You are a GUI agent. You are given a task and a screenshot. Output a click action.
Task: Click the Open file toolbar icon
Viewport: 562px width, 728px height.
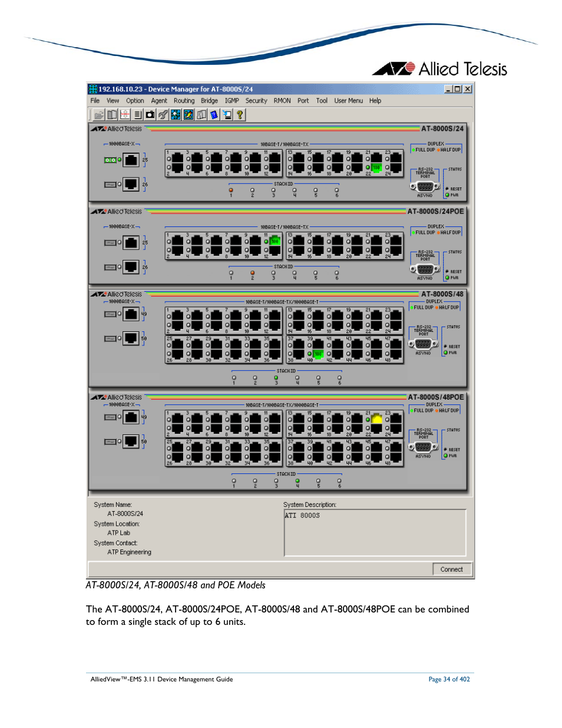(x=99, y=115)
